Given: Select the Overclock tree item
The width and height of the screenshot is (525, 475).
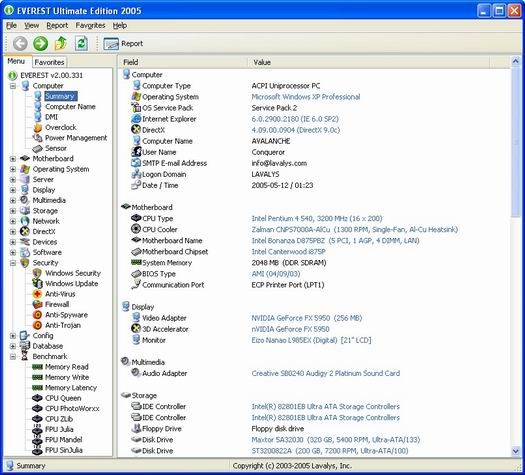Looking at the screenshot, I should [61, 127].
